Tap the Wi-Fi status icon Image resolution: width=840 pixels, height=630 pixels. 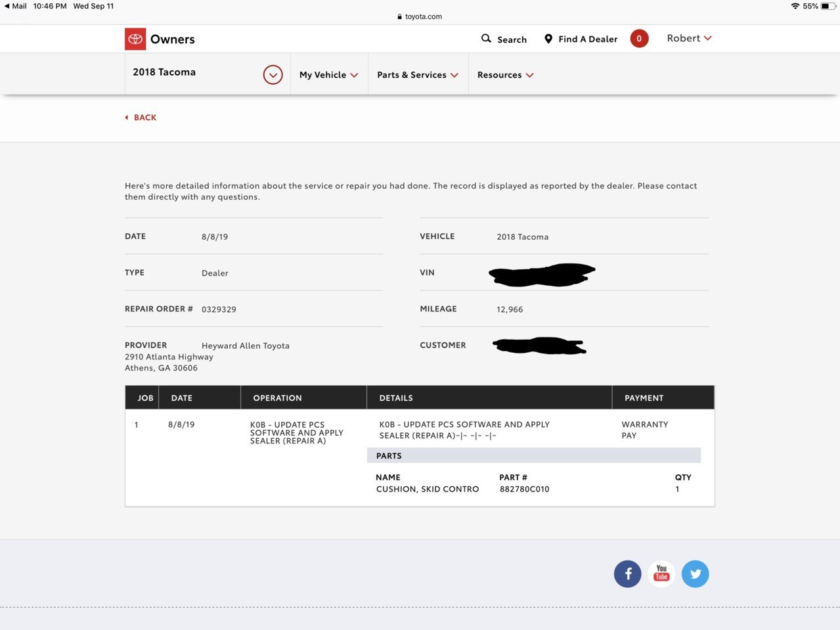(795, 6)
